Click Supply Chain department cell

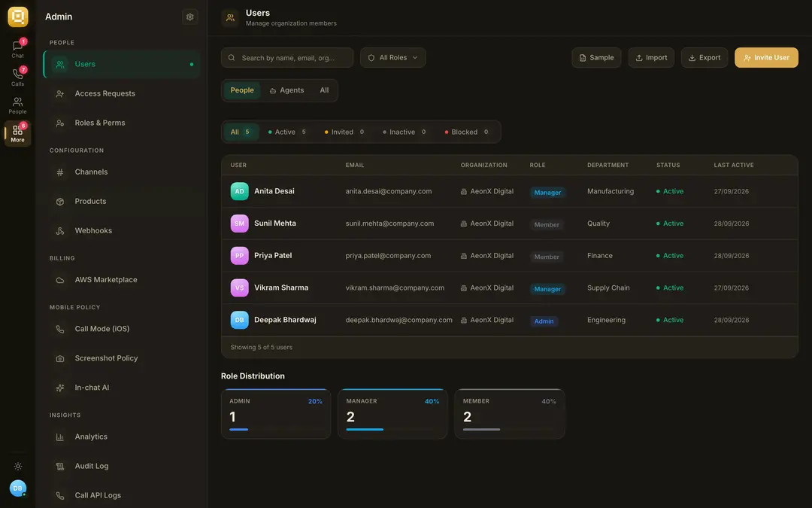[608, 287]
